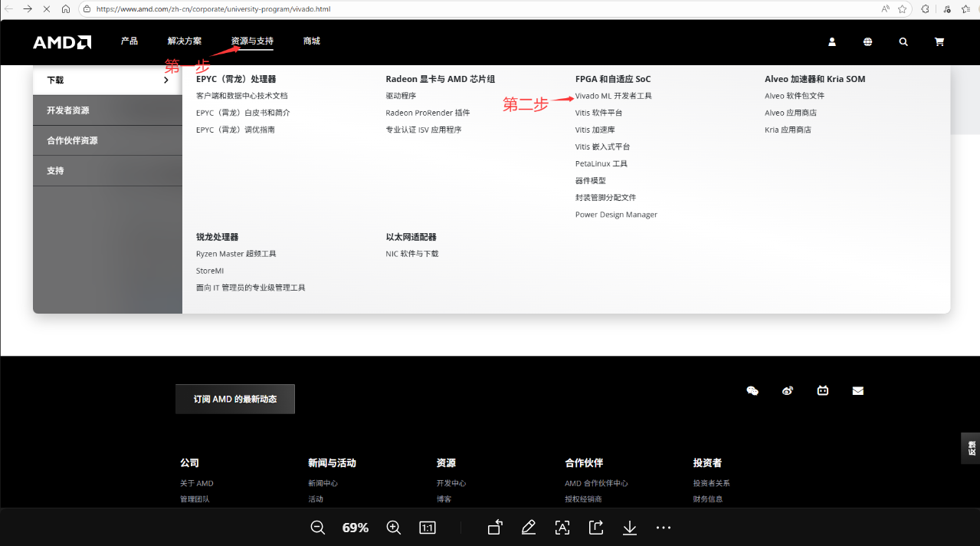
Task: Click the text recognition icon
Action: pyautogui.click(x=562, y=528)
